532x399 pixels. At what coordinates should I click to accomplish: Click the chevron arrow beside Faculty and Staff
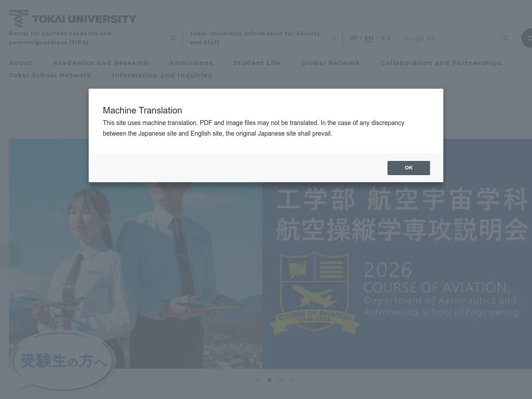click(334, 38)
